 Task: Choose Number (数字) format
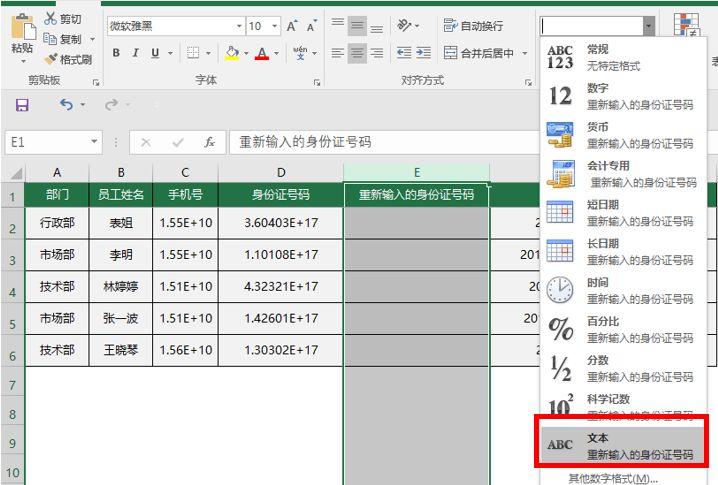(622, 96)
